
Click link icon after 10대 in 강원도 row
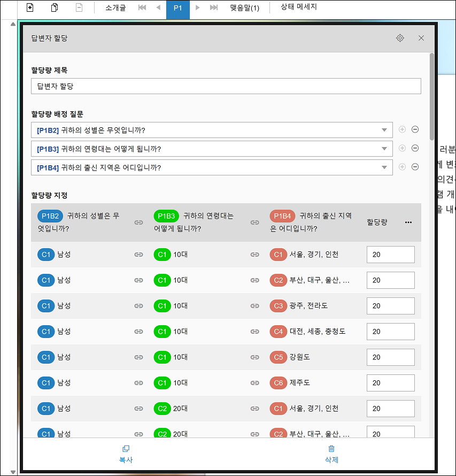pos(255,357)
